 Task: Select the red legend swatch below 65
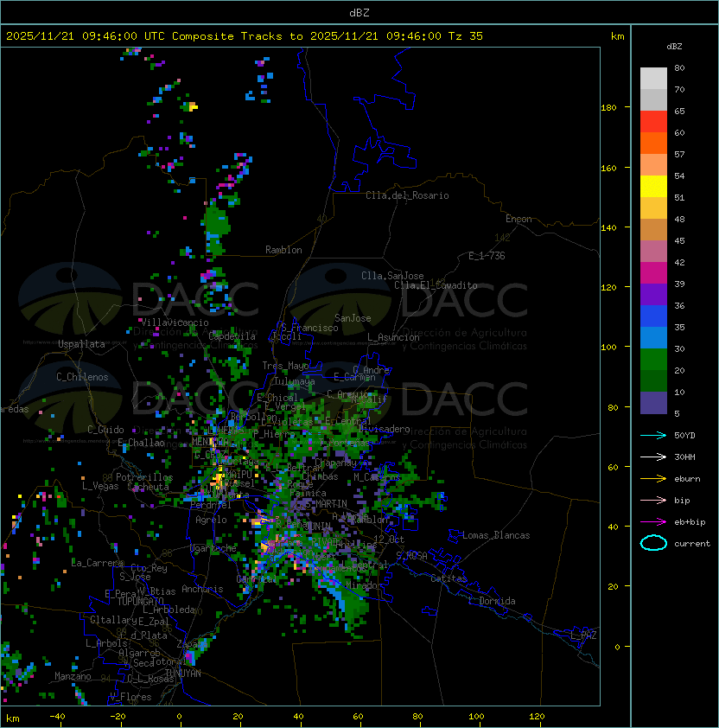pos(653,122)
